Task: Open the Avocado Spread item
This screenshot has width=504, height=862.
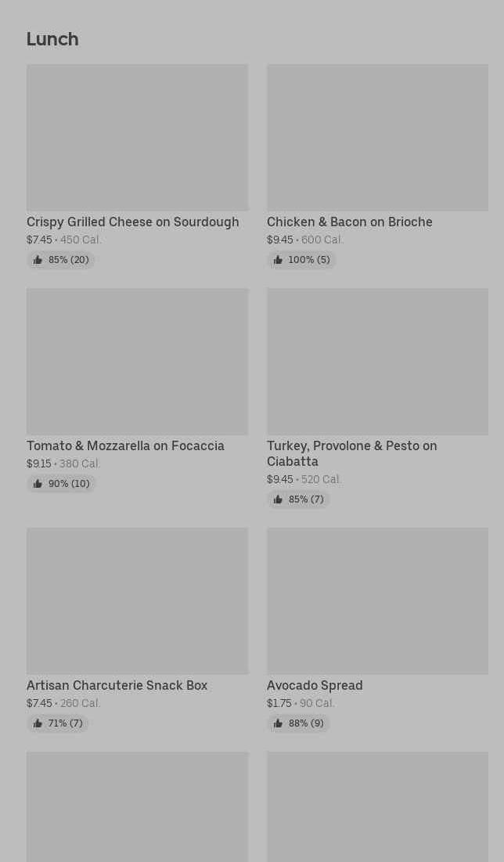Action: click(x=315, y=686)
